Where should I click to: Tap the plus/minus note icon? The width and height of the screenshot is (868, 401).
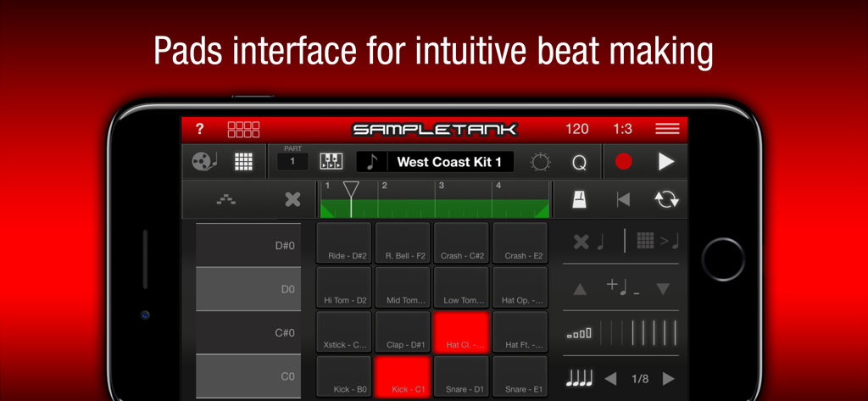pos(622,287)
